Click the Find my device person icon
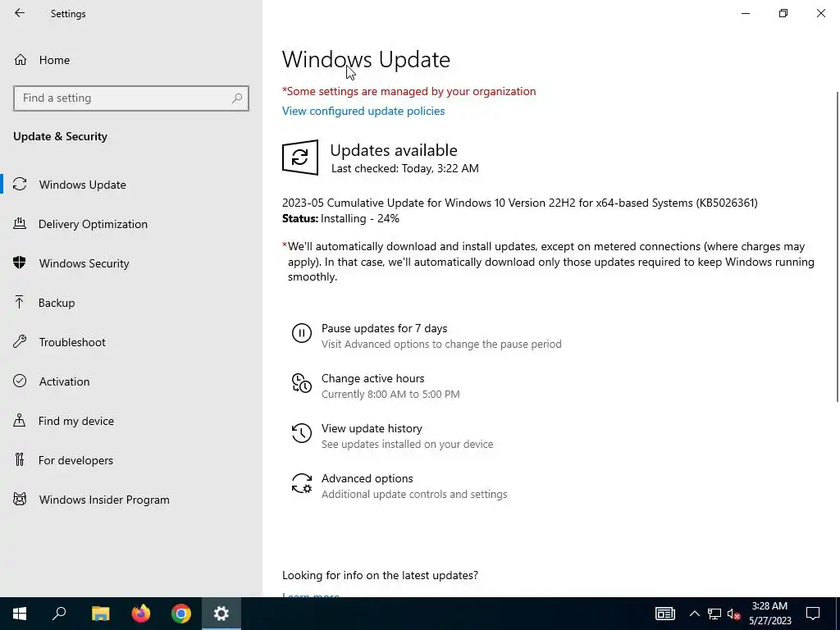 pos(20,421)
